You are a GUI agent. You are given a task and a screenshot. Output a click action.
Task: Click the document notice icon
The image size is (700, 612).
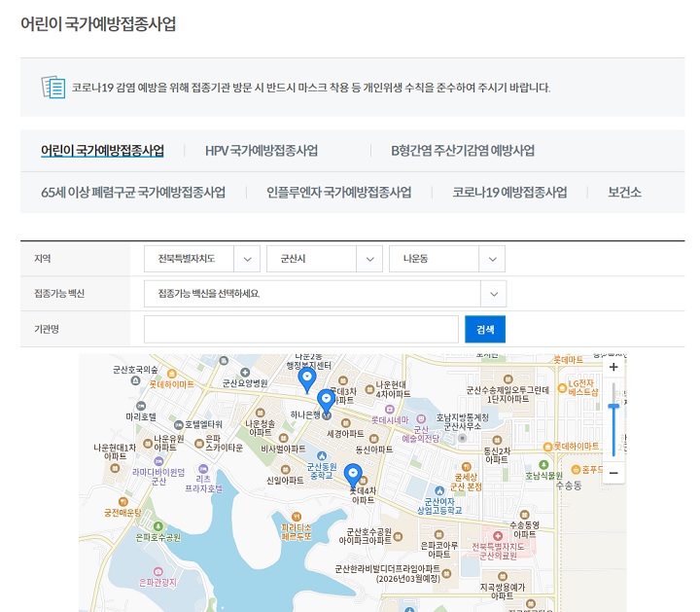pos(53,87)
